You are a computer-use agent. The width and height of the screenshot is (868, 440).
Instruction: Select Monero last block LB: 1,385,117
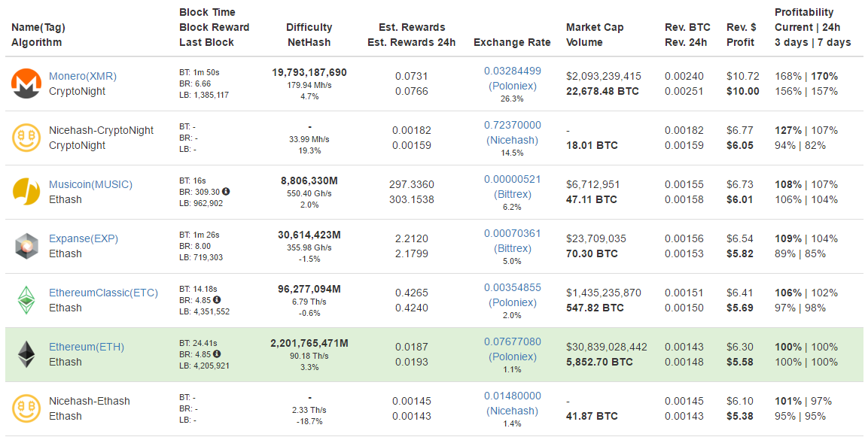(x=204, y=95)
